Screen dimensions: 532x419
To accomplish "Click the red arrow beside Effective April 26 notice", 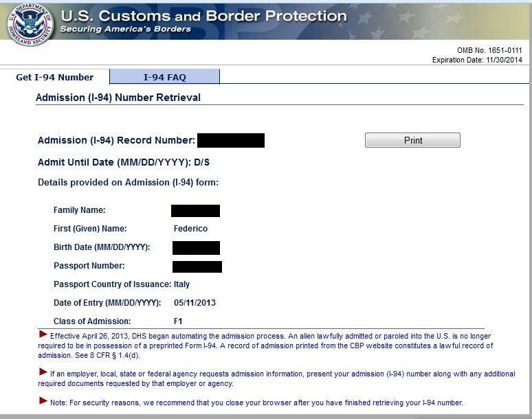I will (43, 335).
